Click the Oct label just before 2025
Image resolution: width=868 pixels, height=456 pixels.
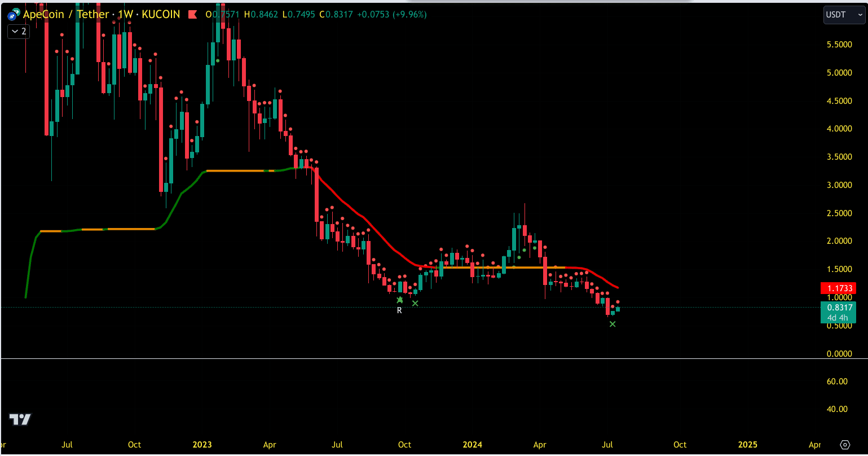tap(680, 445)
